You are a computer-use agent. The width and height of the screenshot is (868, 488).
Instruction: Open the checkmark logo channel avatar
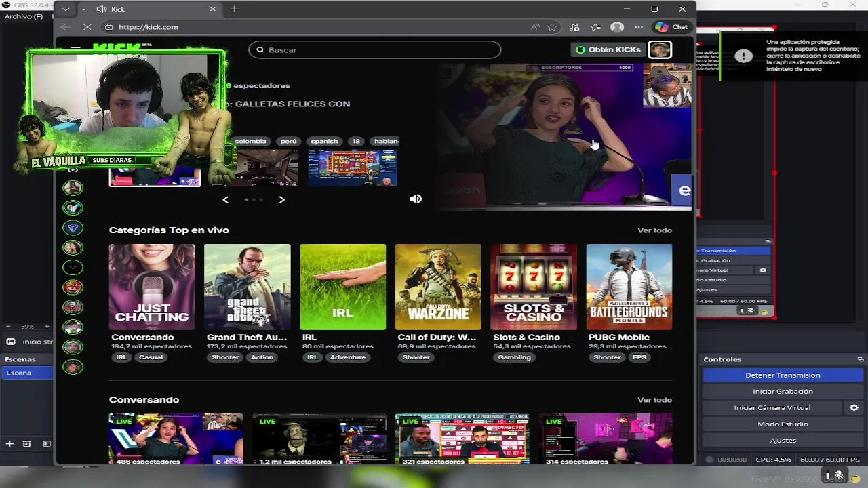tap(73, 207)
